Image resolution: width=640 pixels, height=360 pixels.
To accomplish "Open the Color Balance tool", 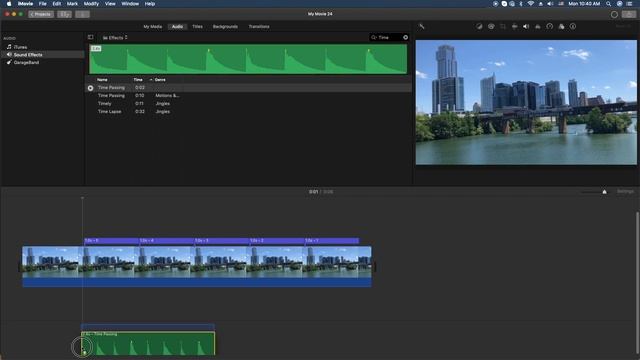I will tap(479, 27).
